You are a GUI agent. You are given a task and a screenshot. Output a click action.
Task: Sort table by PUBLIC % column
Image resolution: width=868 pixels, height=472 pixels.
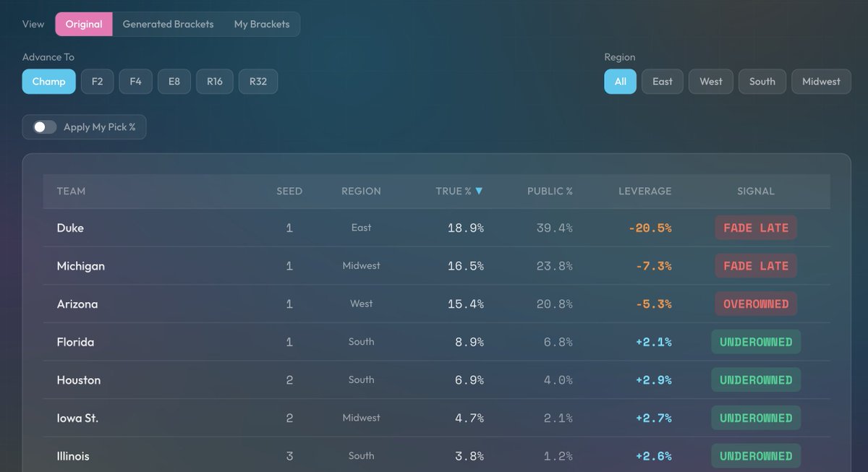tap(550, 192)
